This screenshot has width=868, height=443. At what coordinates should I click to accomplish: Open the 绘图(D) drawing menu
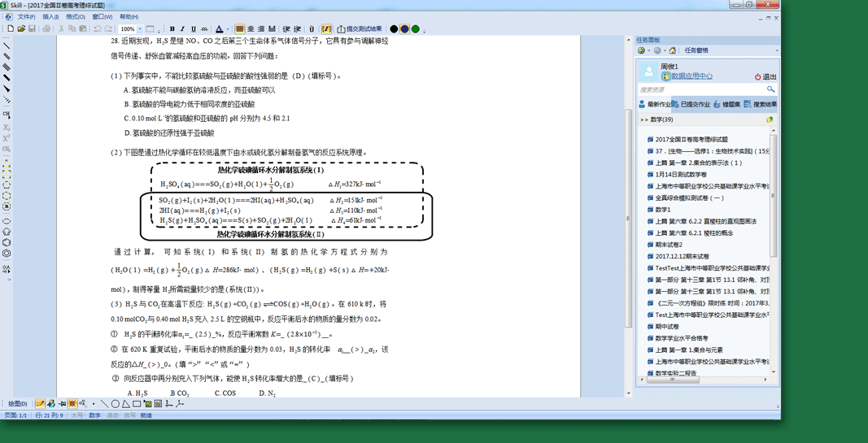pyautogui.click(x=17, y=404)
